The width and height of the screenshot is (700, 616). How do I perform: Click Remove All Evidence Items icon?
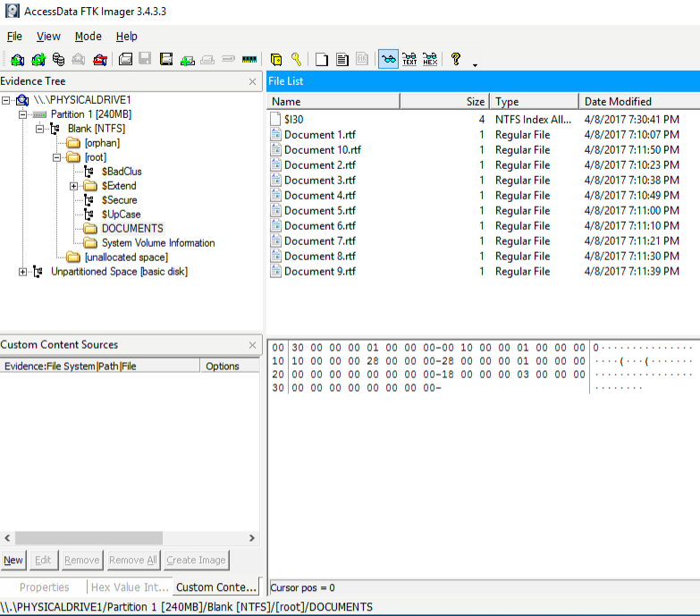point(100,60)
